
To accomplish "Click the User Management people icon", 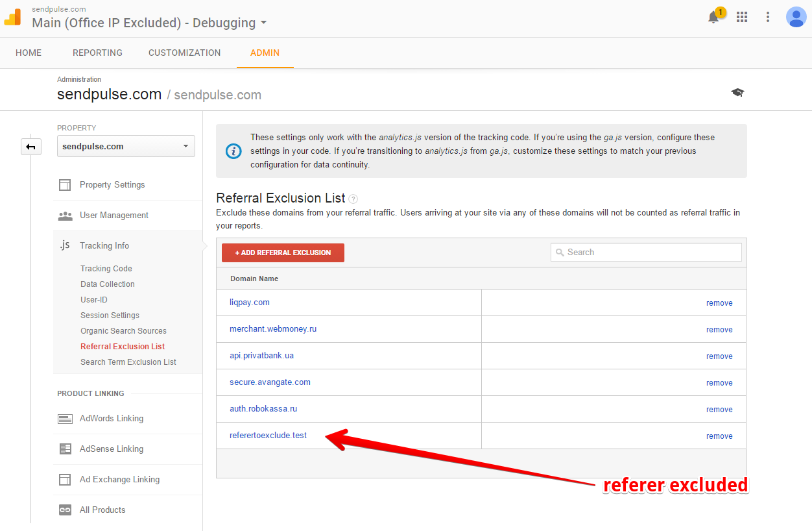I will [65, 216].
